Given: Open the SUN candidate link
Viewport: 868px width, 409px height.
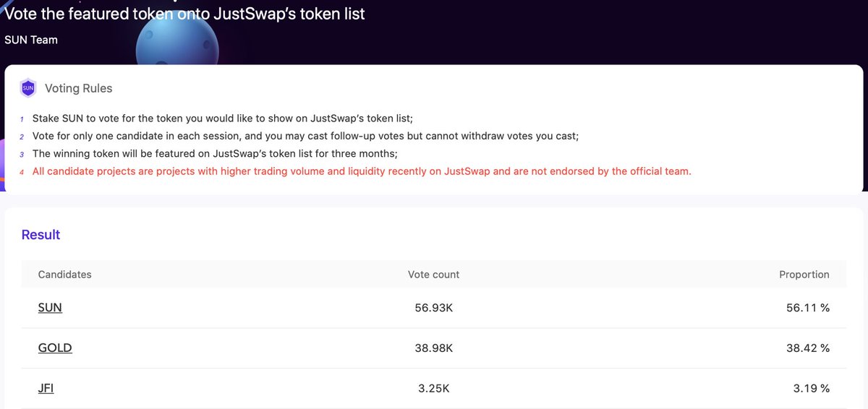Looking at the screenshot, I should (50, 308).
